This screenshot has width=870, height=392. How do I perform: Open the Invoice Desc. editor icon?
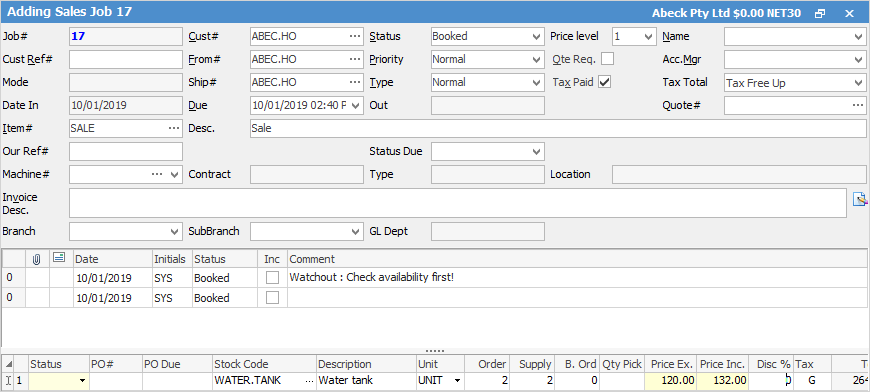[859, 199]
